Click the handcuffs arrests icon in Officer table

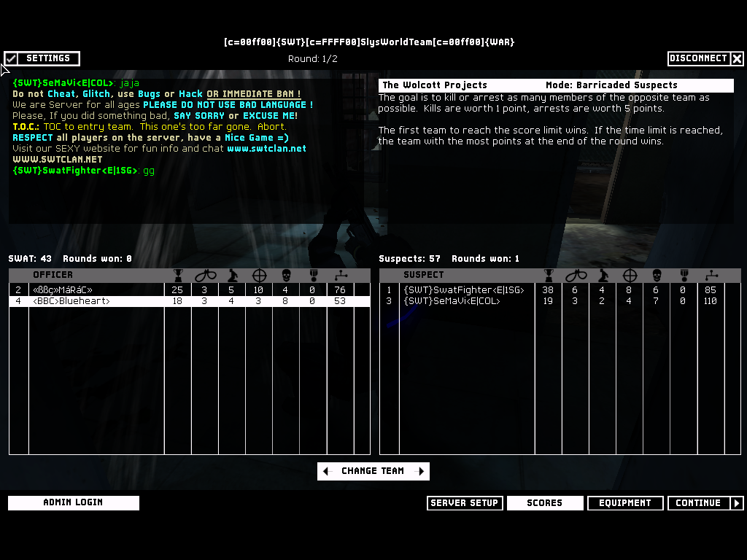click(x=205, y=275)
